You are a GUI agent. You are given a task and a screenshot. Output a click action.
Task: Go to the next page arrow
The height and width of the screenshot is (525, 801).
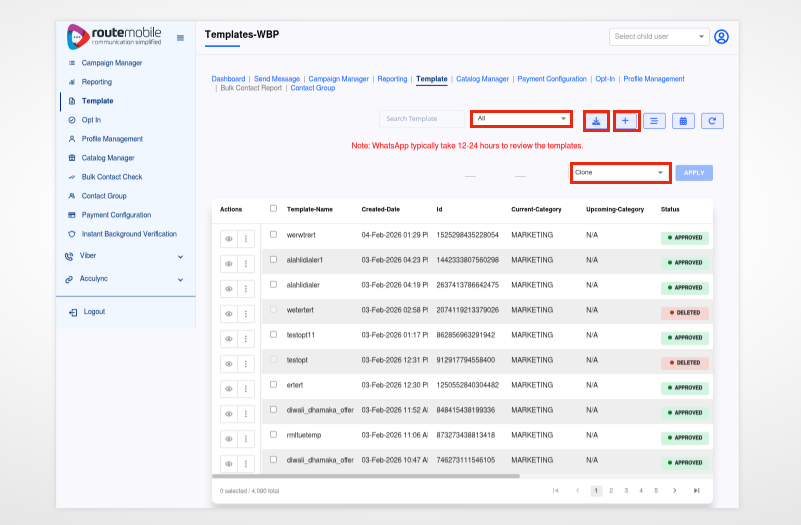coord(675,491)
